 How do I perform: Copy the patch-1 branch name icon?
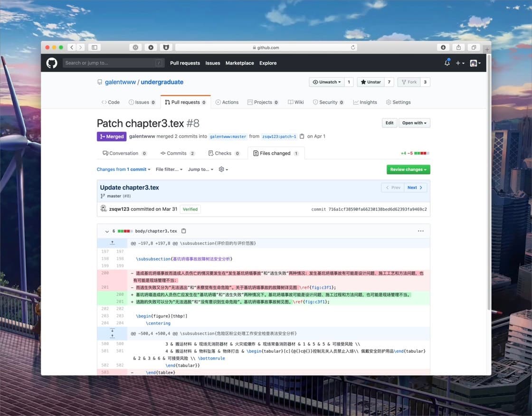[302, 136]
